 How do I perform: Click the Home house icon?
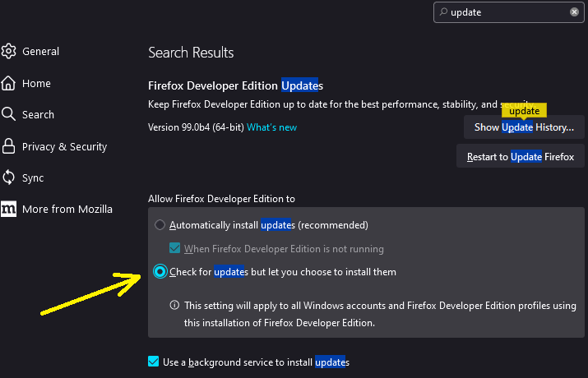[8, 83]
